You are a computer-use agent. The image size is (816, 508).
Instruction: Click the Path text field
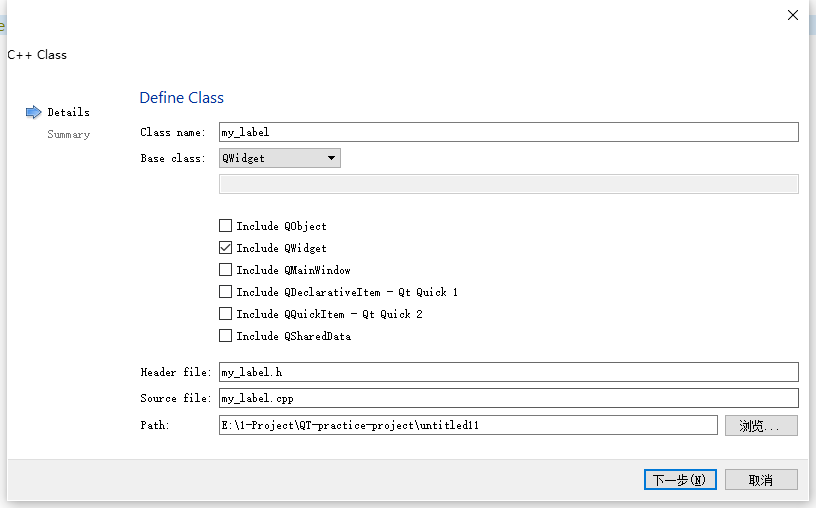coord(468,425)
